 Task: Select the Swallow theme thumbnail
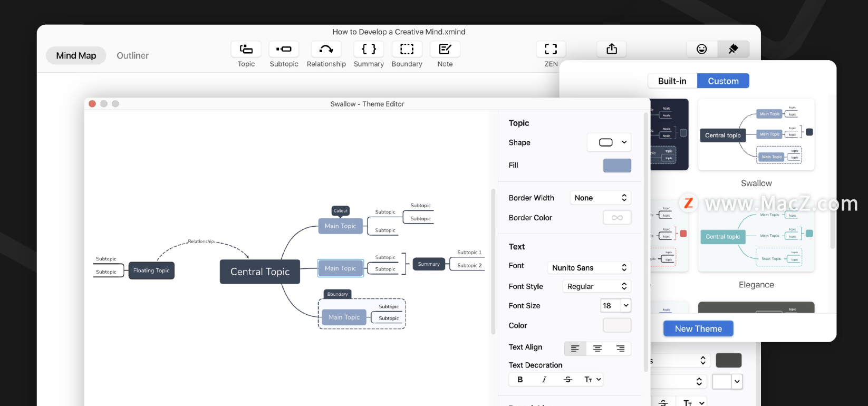coord(756,134)
